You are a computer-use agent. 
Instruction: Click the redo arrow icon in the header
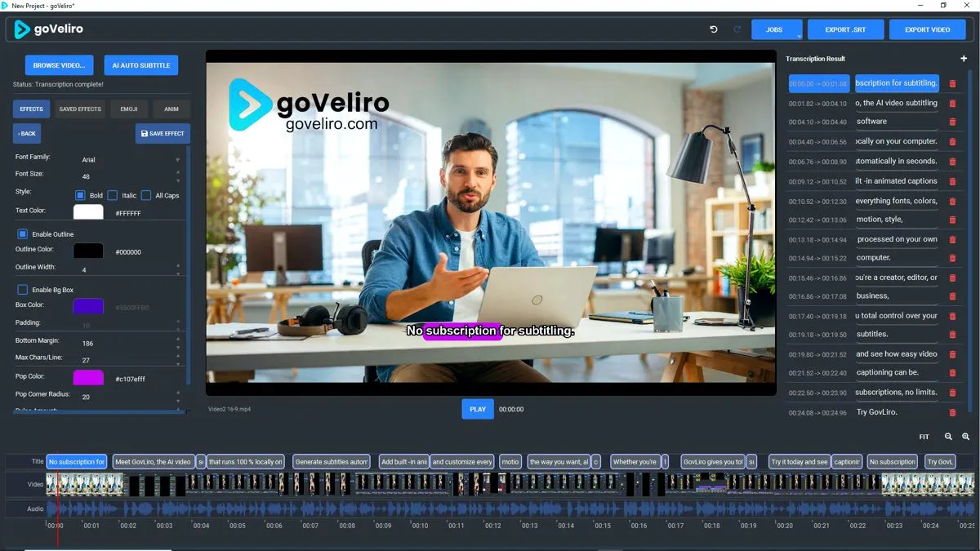[737, 29]
